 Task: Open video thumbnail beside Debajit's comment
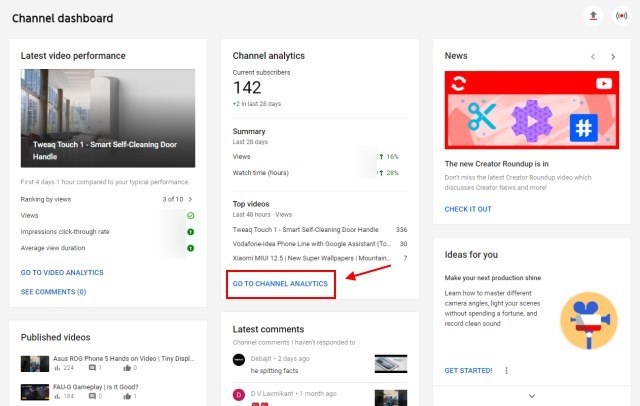[x=391, y=364]
